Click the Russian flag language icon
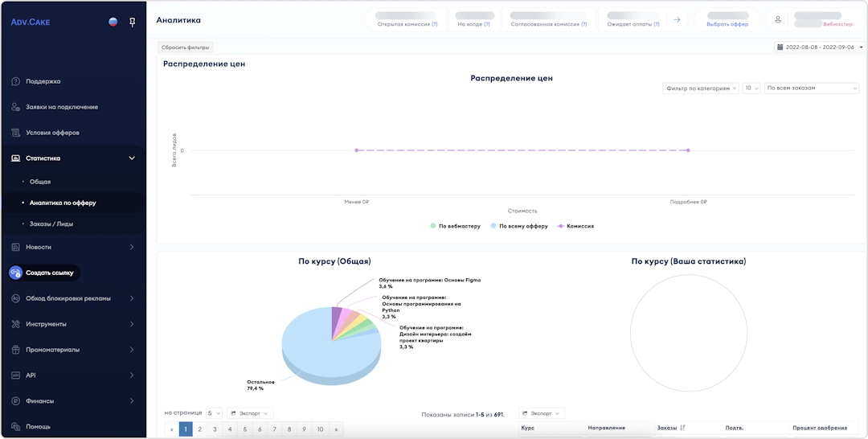Image resolution: width=868 pixels, height=439 pixels. pos(113,22)
